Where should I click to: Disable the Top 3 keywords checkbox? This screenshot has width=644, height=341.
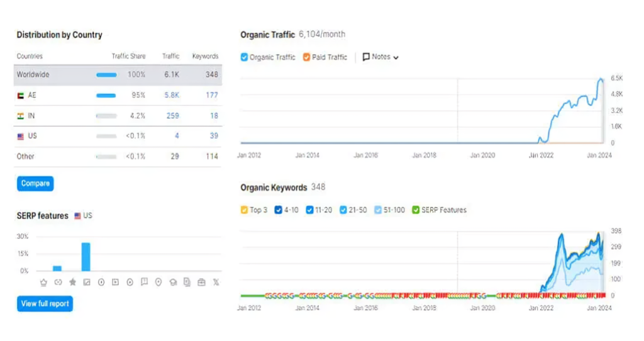click(245, 210)
